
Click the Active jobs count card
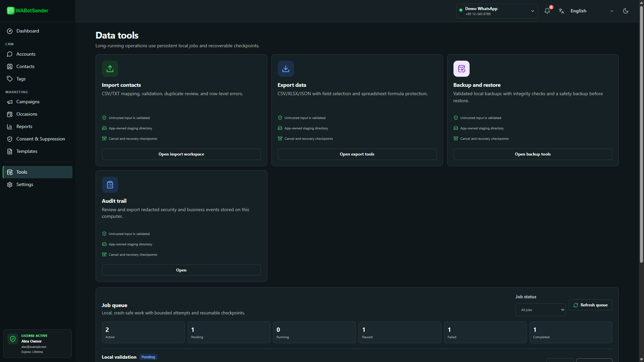(x=143, y=333)
